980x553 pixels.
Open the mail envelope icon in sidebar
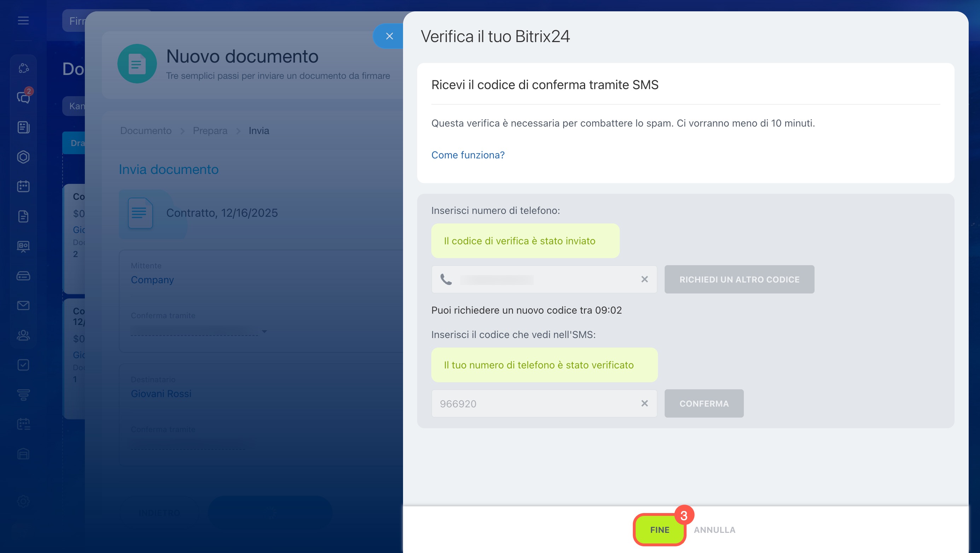pyautogui.click(x=23, y=305)
